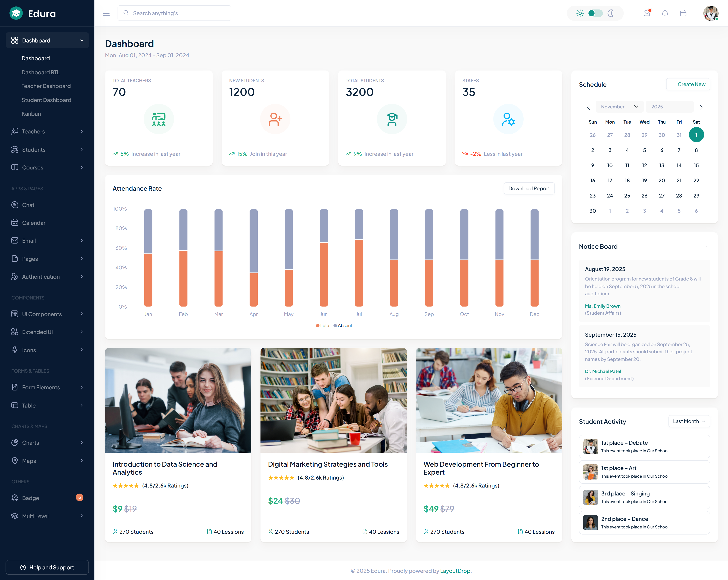Viewport: 728px width, 580px height.
Task: Click the Edura logo
Action: (34, 13)
